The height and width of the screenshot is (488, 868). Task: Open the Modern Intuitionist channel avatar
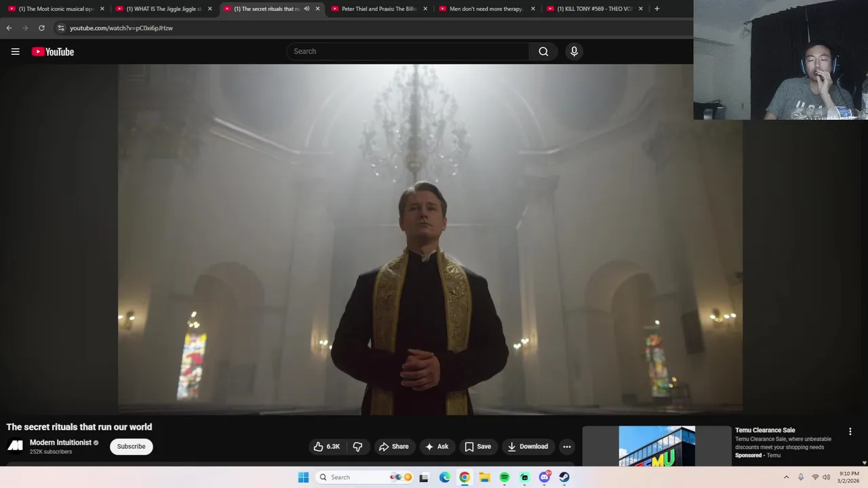click(x=15, y=446)
